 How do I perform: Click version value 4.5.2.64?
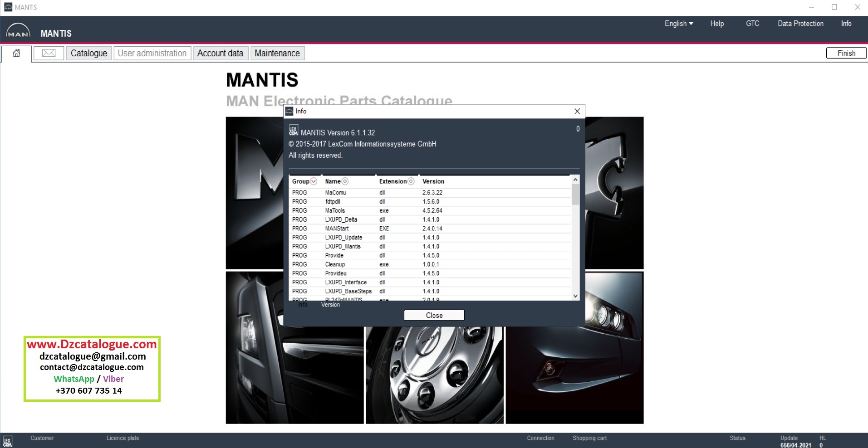point(432,211)
